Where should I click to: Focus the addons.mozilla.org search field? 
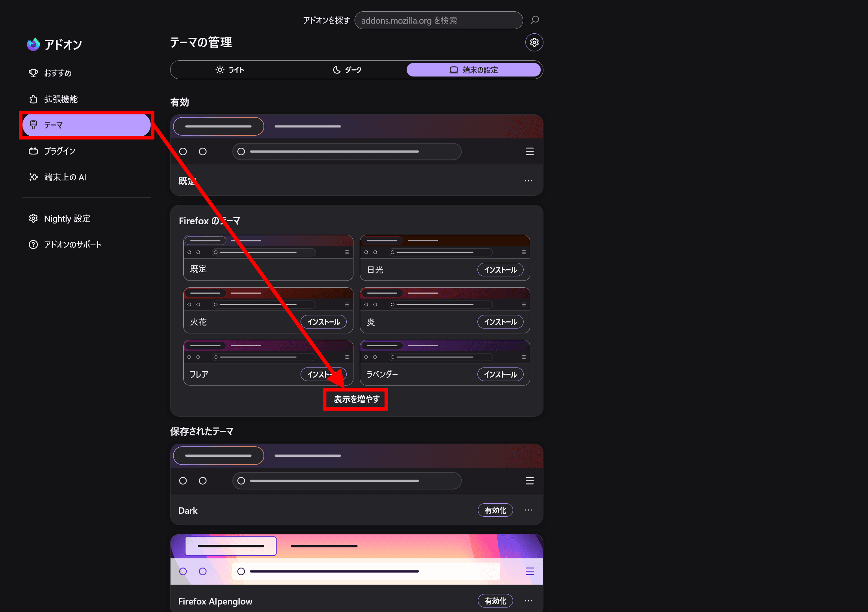(438, 20)
